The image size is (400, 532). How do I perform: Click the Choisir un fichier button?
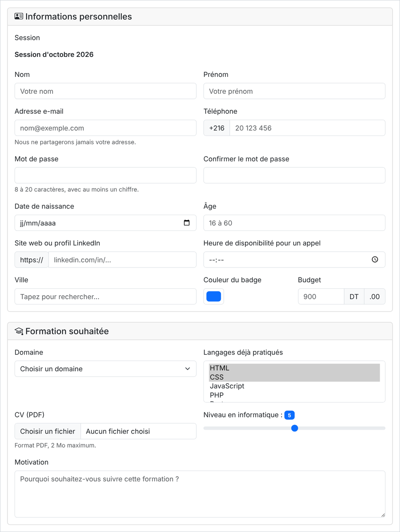(48, 431)
